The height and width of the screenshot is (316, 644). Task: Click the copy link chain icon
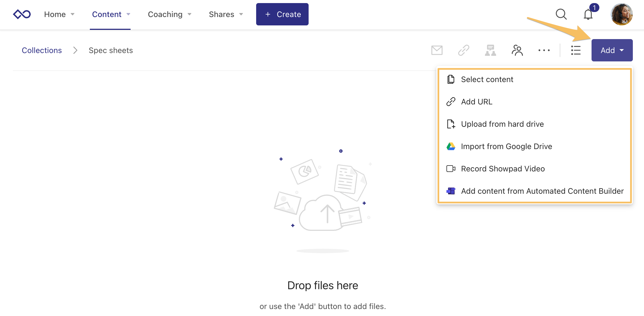(x=464, y=50)
